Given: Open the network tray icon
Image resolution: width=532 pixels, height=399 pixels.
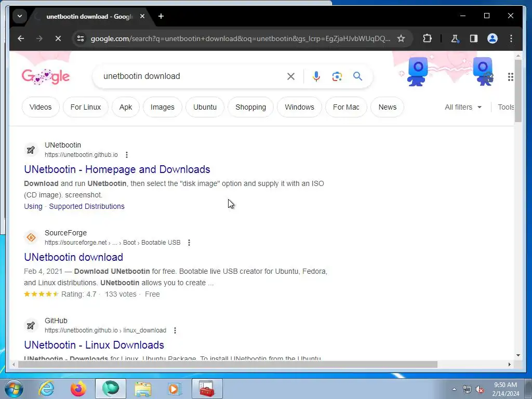Looking at the screenshot, I should tap(467, 390).
